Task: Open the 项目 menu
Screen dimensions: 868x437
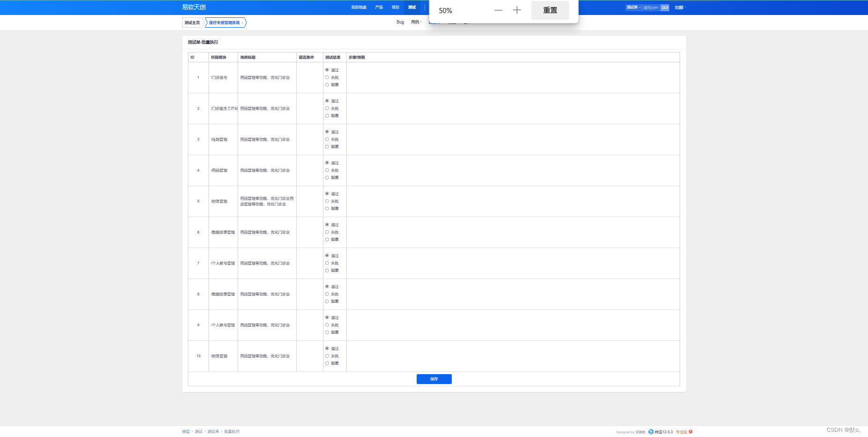Action: [395, 8]
